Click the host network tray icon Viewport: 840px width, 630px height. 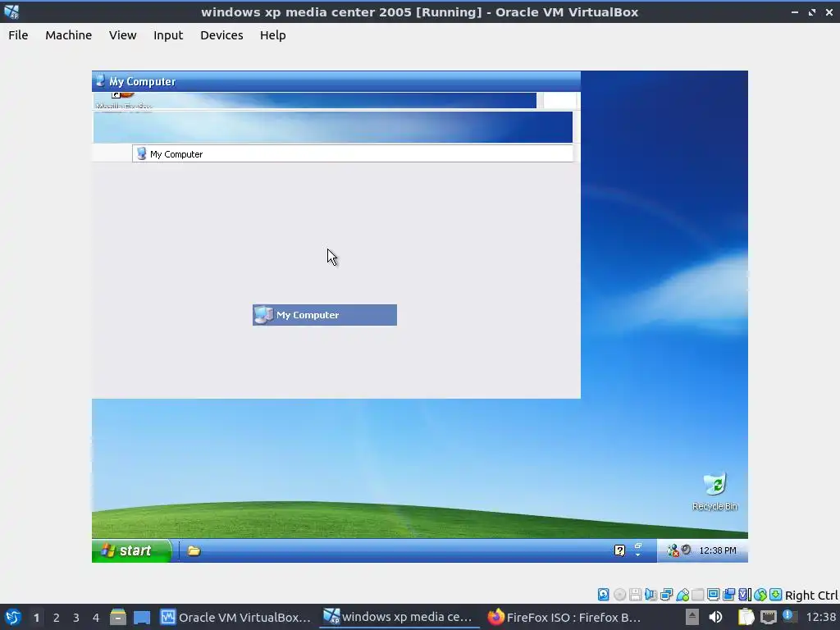point(768,618)
